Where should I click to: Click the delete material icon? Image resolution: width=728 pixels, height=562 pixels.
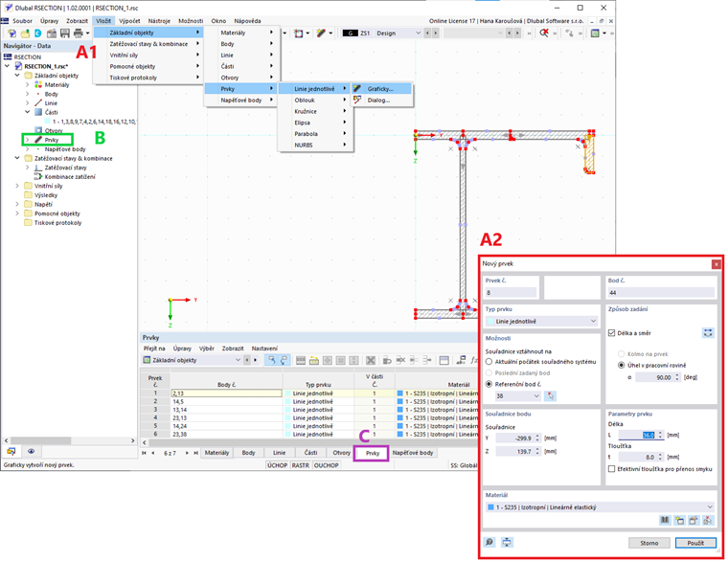(x=708, y=520)
